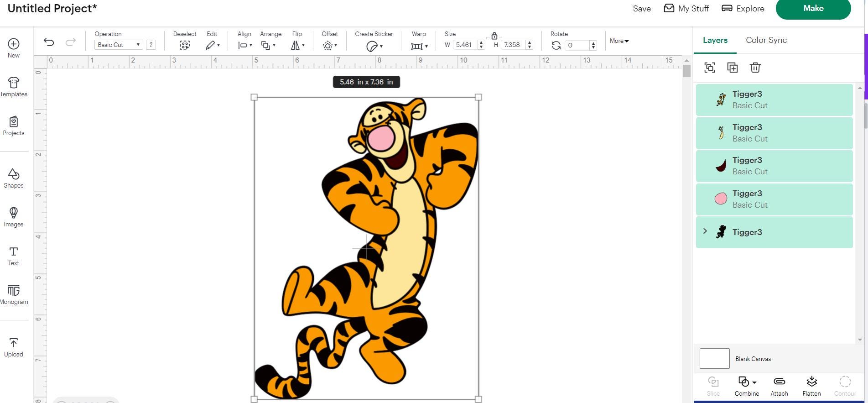Open Templates in the sidebar
The width and height of the screenshot is (868, 403).
click(14, 87)
